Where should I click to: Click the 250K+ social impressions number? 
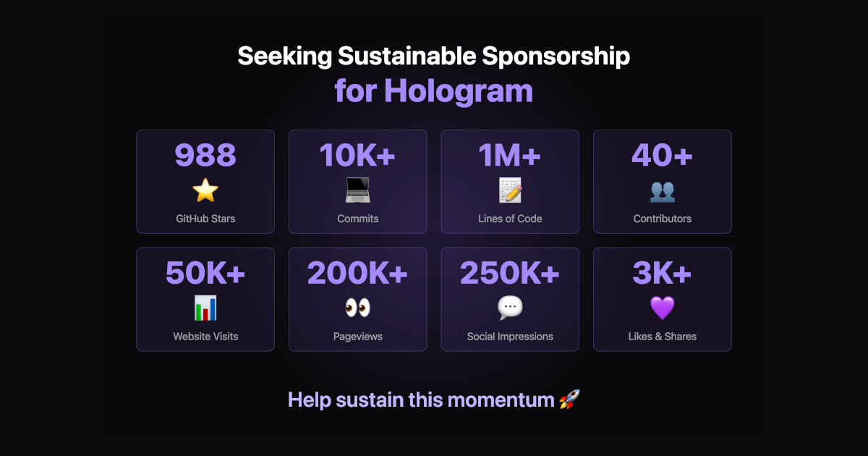[x=510, y=273]
